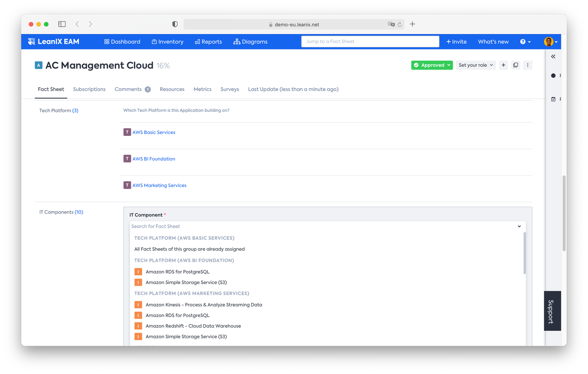This screenshot has width=588, height=374.
Task: Open the Dashboard menu item
Action: [x=122, y=42]
